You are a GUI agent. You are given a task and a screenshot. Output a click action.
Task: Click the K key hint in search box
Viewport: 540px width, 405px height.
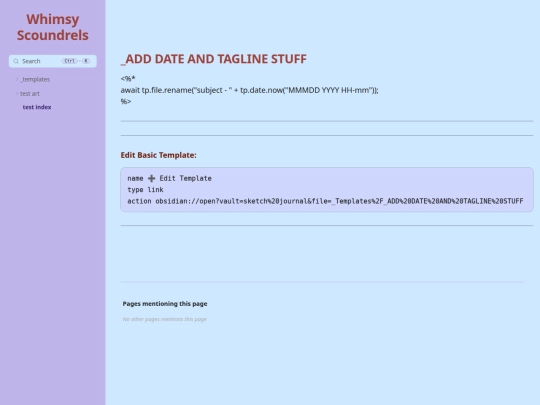[x=86, y=61]
